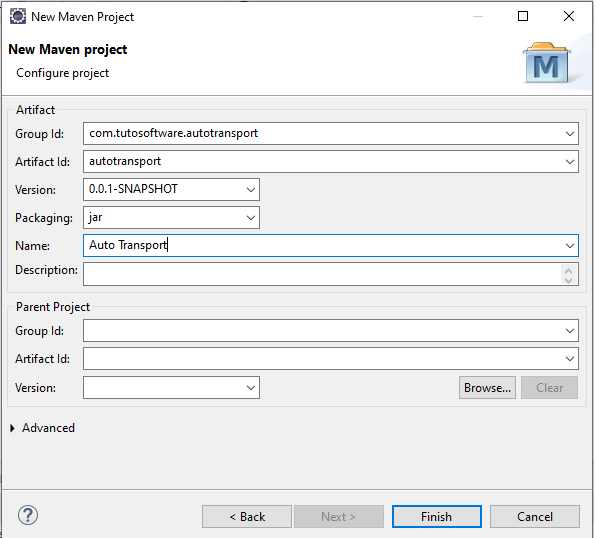Open the 0.0.1-SNAPSHOT version dropdown
Image resolution: width=598 pixels, height=538 pixels.
tap(251, 190)
